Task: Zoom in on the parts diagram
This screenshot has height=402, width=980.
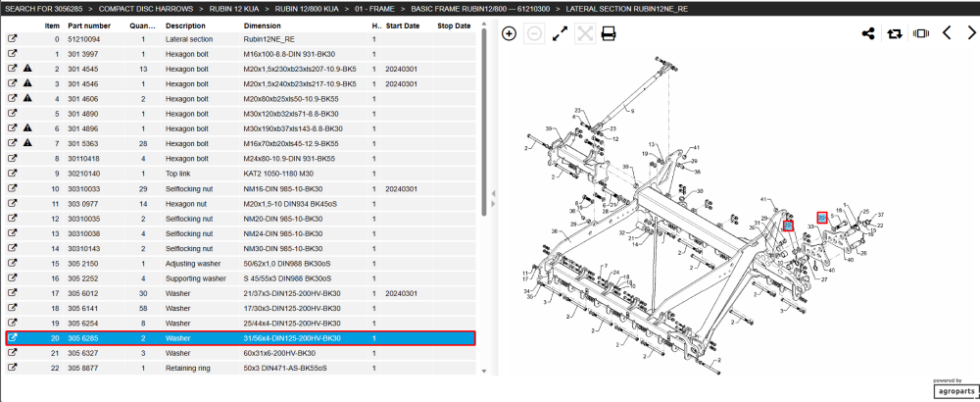Action: click(510, 33)
